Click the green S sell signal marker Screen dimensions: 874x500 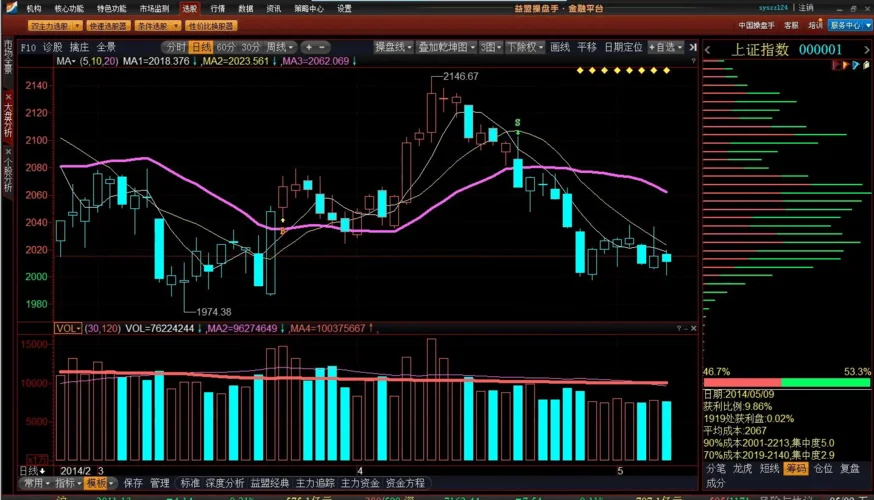517,123
